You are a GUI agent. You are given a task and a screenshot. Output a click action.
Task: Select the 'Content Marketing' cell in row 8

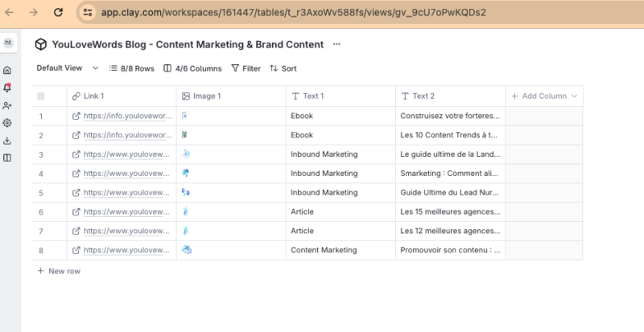pos(341,250)
